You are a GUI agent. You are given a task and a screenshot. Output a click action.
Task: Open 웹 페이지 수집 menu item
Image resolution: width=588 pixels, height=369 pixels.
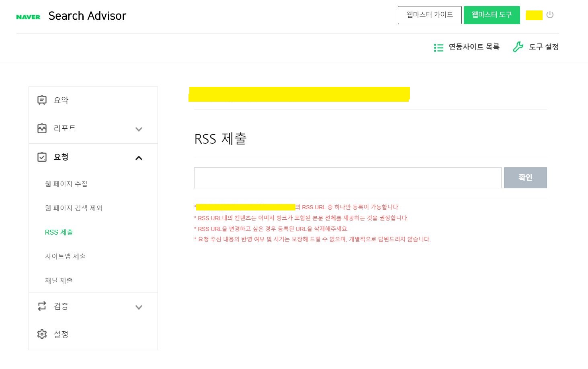coord(66,184)
